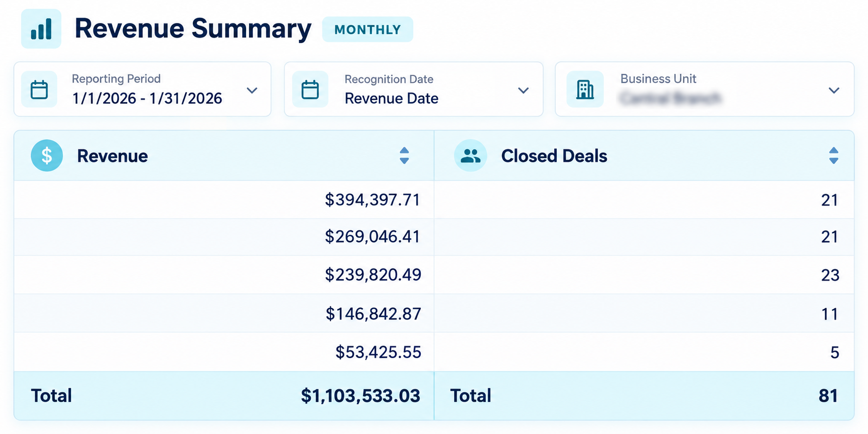This screenshot has width=868, height=434.
Task: Click the Business Unit label
Action: 658,79
